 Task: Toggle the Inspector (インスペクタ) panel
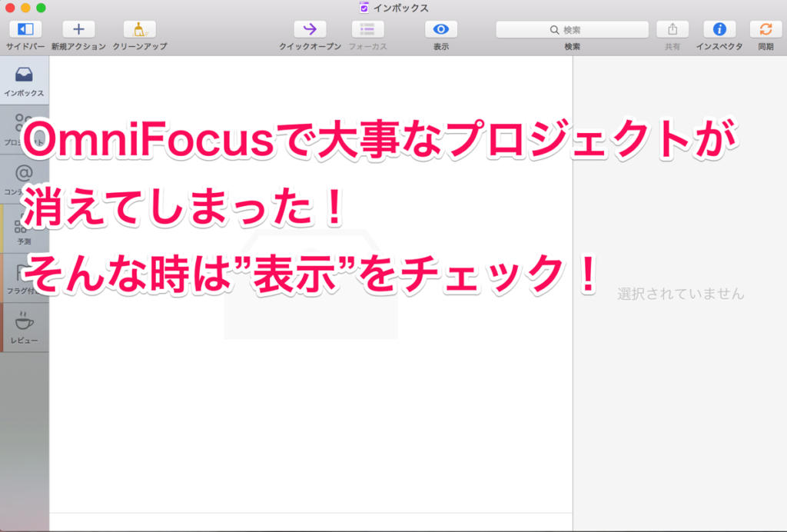[719, 30]
